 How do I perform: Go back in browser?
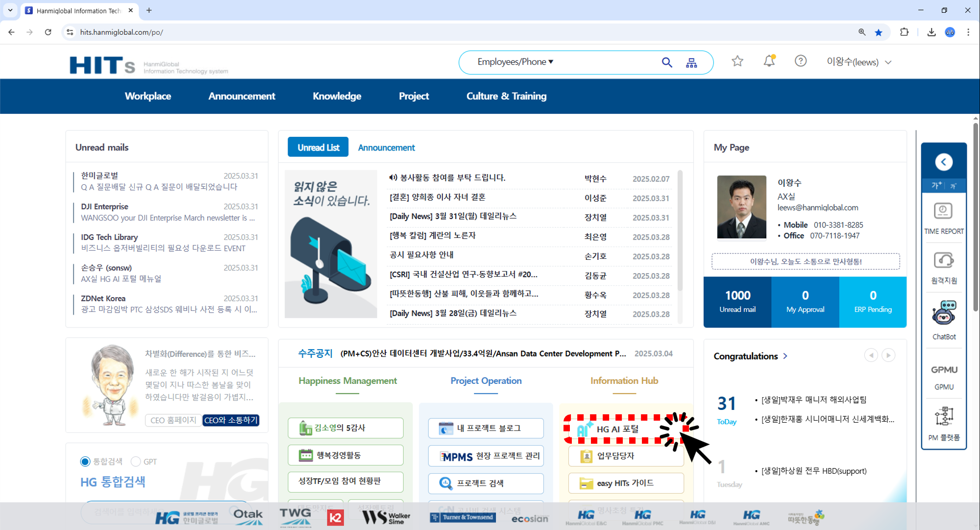[x=12, y=32]
